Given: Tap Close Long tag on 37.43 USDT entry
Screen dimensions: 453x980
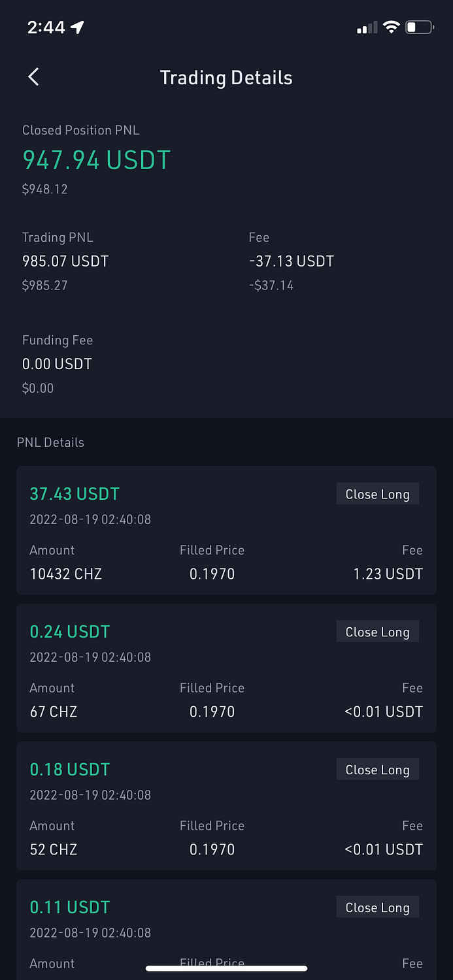Looking at the screenshot, I should 378,495.
